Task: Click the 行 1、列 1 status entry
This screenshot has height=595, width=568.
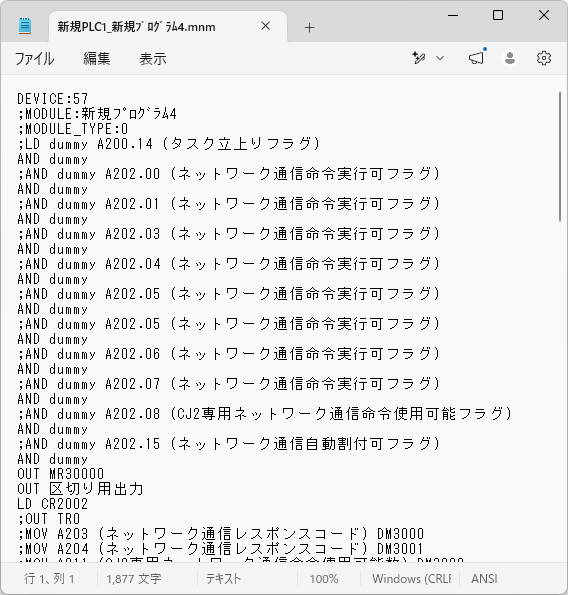Action: point(49,578)
